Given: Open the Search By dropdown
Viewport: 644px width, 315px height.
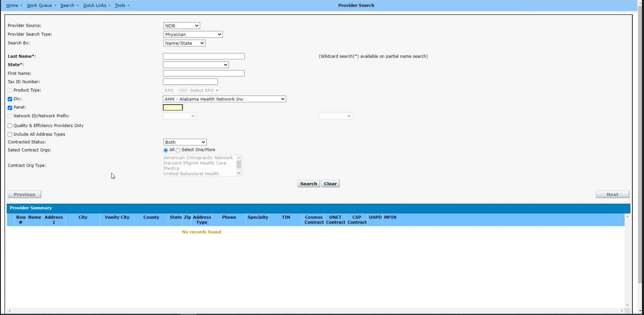Looking at the screenshot, I should (x=184, y=43).
